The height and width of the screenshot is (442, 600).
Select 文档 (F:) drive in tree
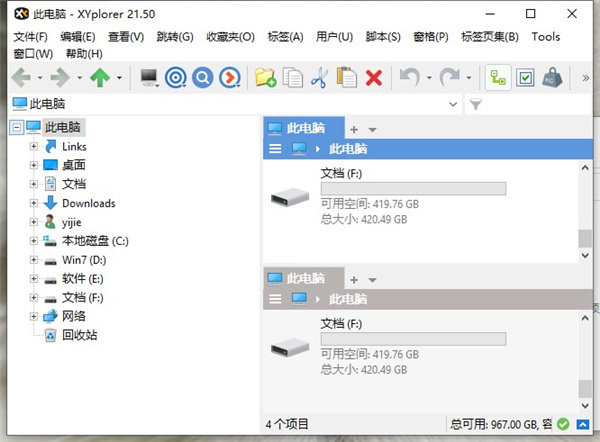pos(83,298)
